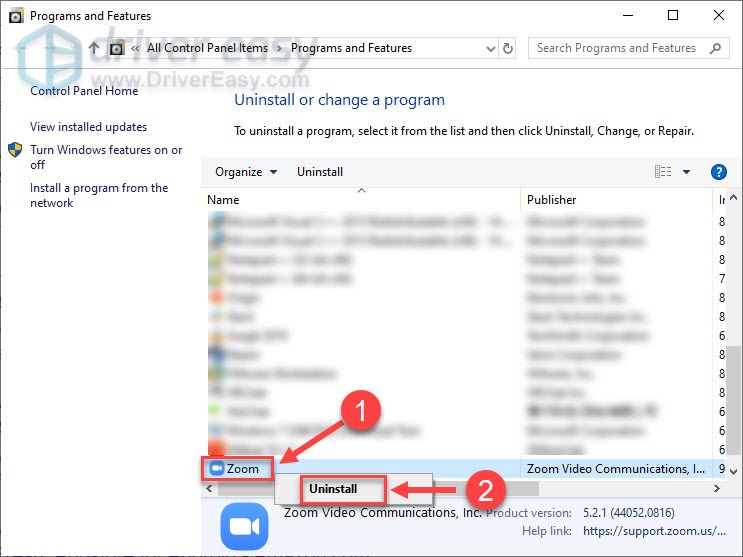Click the refresh icon beside address bar
743x557 pixels.
pyautogui.click(x=508, y=48)
